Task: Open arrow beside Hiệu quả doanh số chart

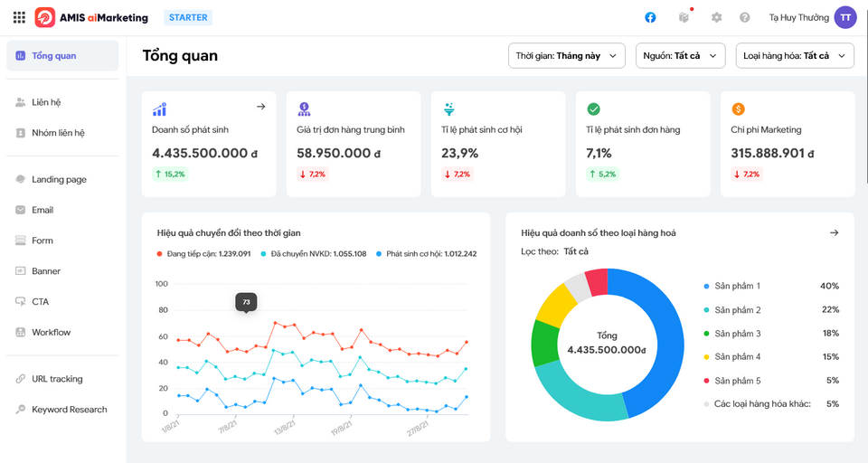Action: click(835, 232)
